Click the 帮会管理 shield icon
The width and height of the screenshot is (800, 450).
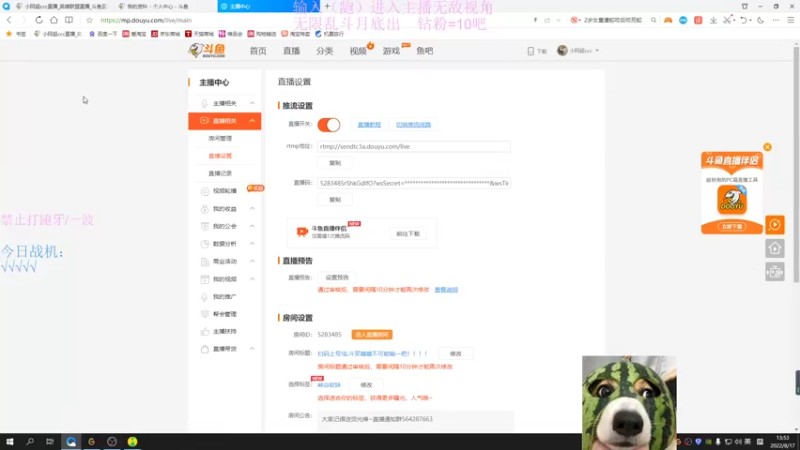tap(205, 314)
